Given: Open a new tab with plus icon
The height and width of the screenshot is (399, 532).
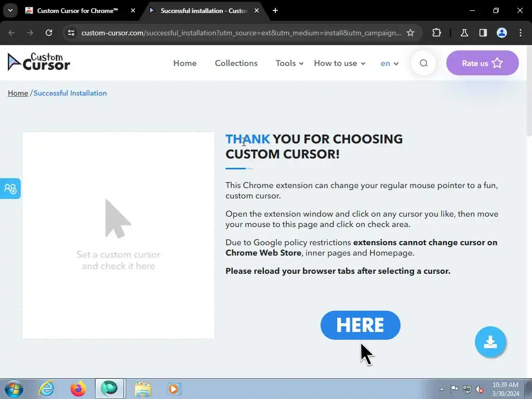Looking at the screenshot, I should [x=275, y=10].
